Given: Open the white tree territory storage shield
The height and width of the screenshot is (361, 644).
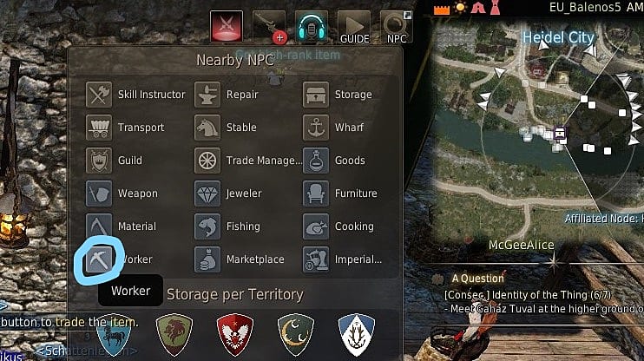Looking at the screenshot, I should (x=356, y=334).
